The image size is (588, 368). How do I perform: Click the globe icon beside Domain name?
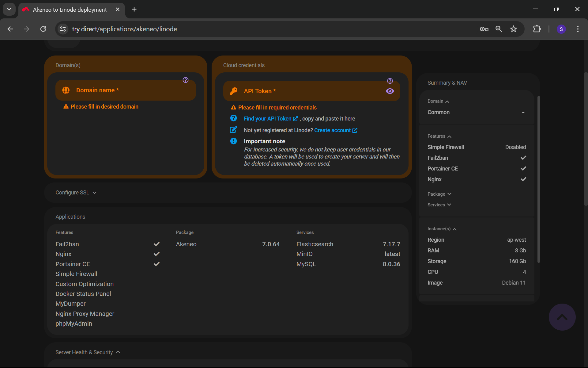tap(66, 90)
